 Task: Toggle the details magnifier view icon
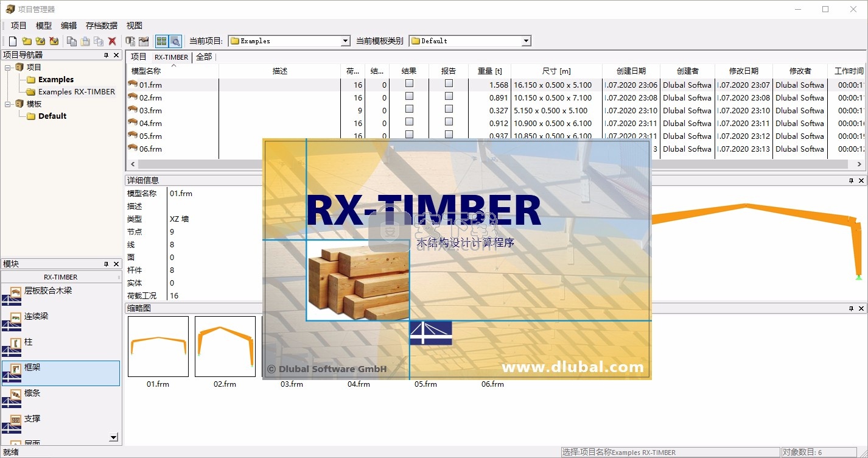[175, 41]
